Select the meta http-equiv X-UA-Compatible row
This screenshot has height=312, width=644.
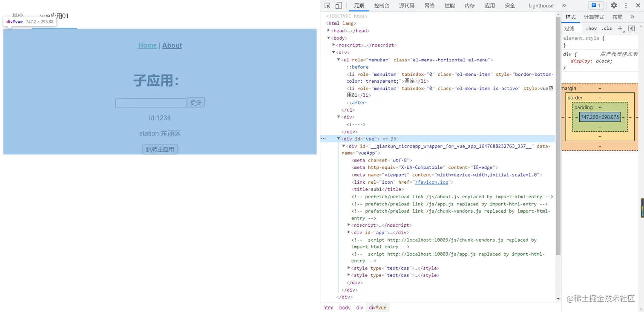tap(425, 168)
